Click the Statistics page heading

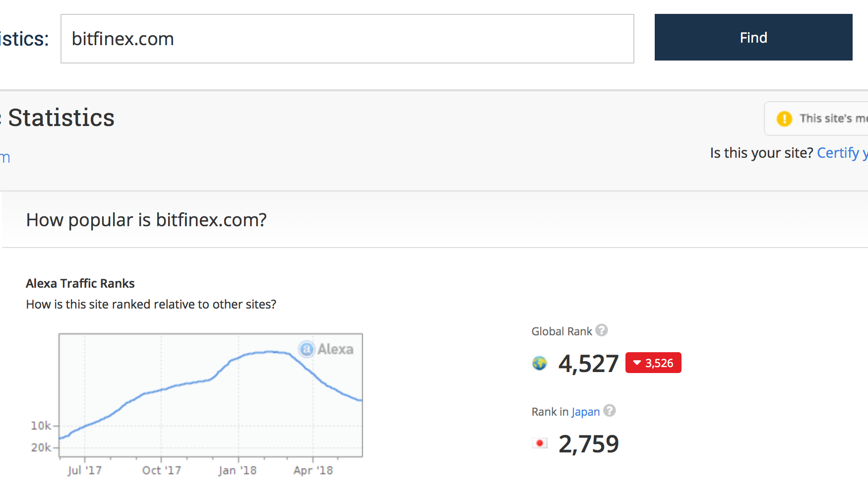tap(62, 118)
